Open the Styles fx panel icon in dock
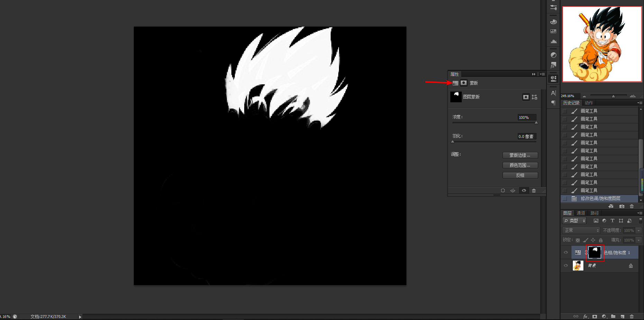The image size is (644, 320). 553,65
